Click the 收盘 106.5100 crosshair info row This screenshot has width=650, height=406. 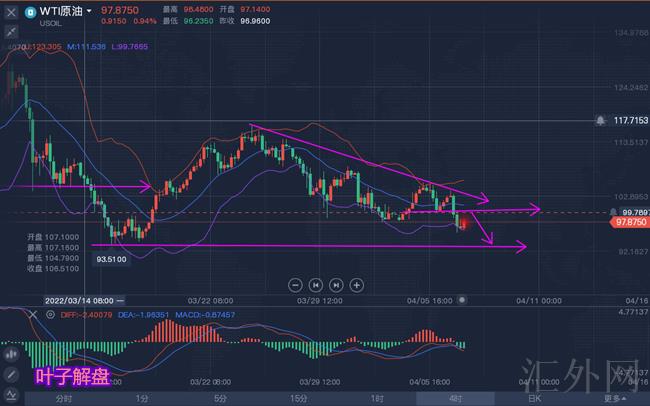pos(53,268)
